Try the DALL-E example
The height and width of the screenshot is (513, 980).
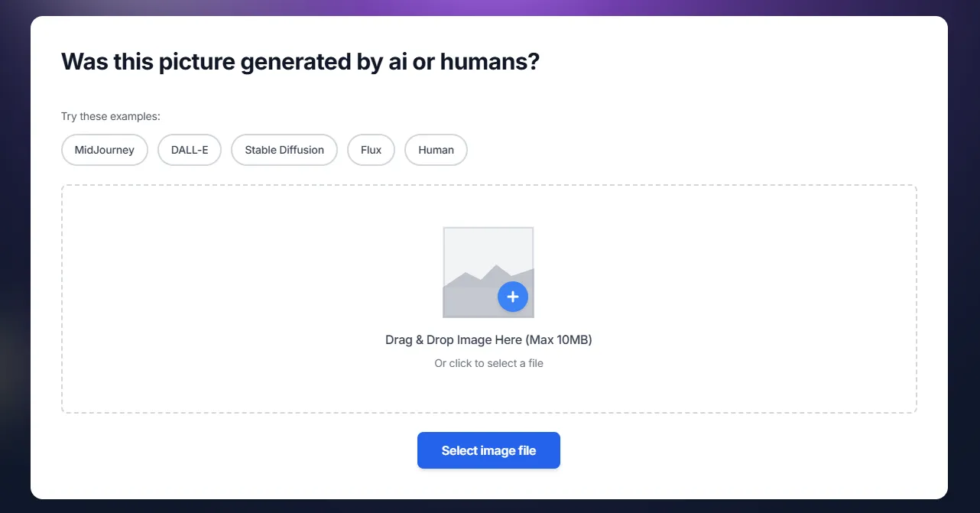coord(190,150)
